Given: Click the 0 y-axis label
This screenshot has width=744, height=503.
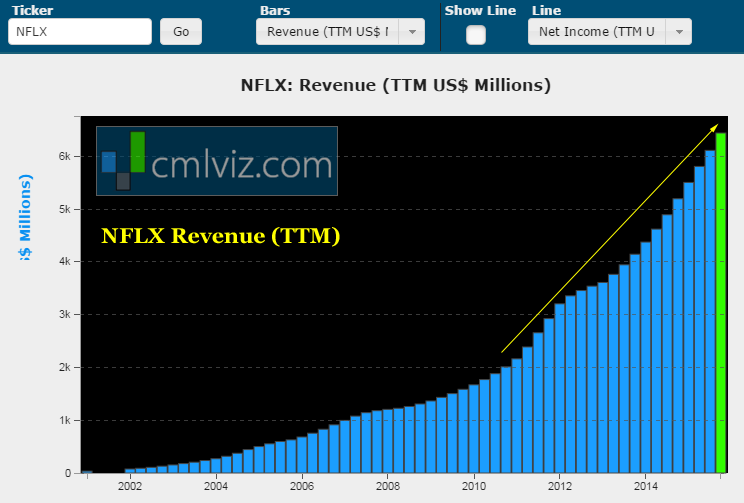Looking at the screenshot, I should coord(68,473).
